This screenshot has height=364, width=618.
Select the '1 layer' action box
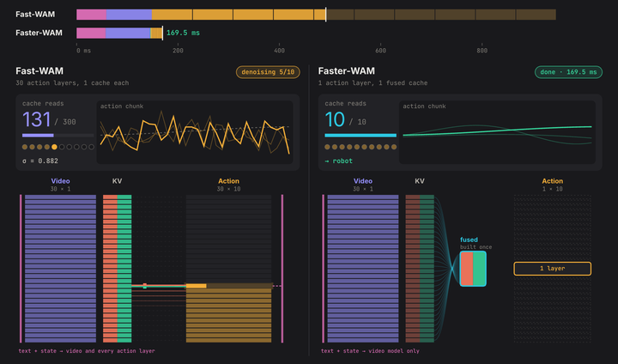point(552,269)
